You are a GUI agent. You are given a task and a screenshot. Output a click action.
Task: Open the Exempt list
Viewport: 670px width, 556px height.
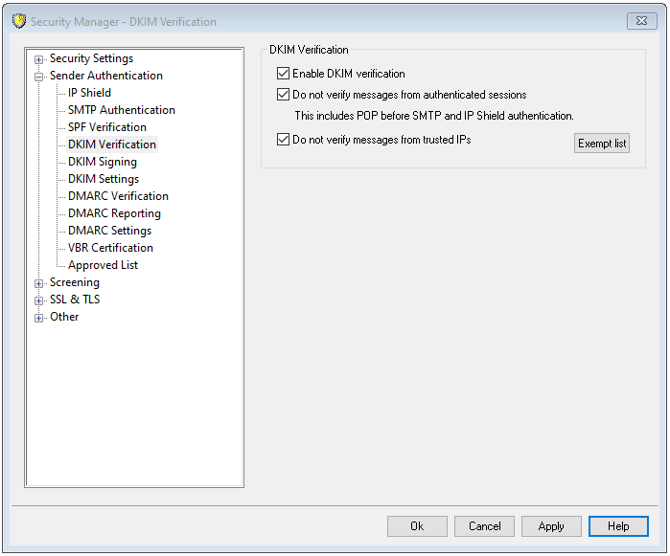(x=602, y=144)
